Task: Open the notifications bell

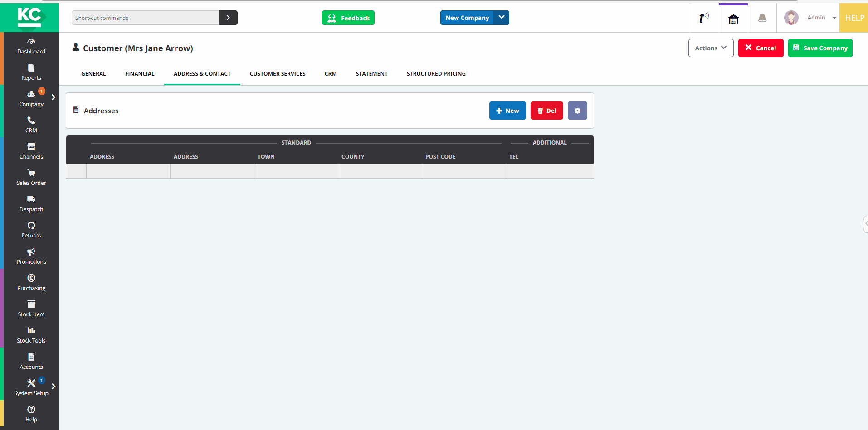Action: coord(761,18)
